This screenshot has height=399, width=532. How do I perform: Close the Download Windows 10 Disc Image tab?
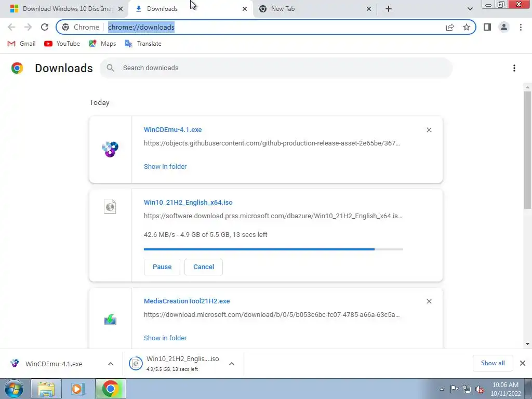(121, 9)
